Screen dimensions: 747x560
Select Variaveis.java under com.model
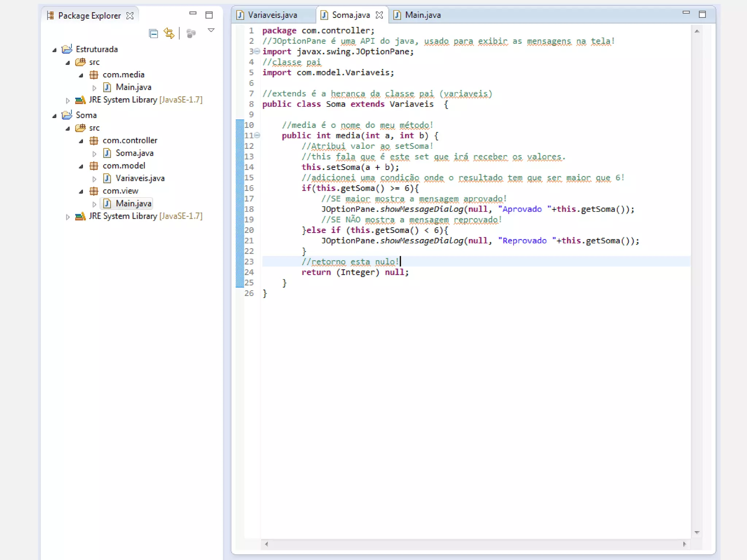pos(140,178)
